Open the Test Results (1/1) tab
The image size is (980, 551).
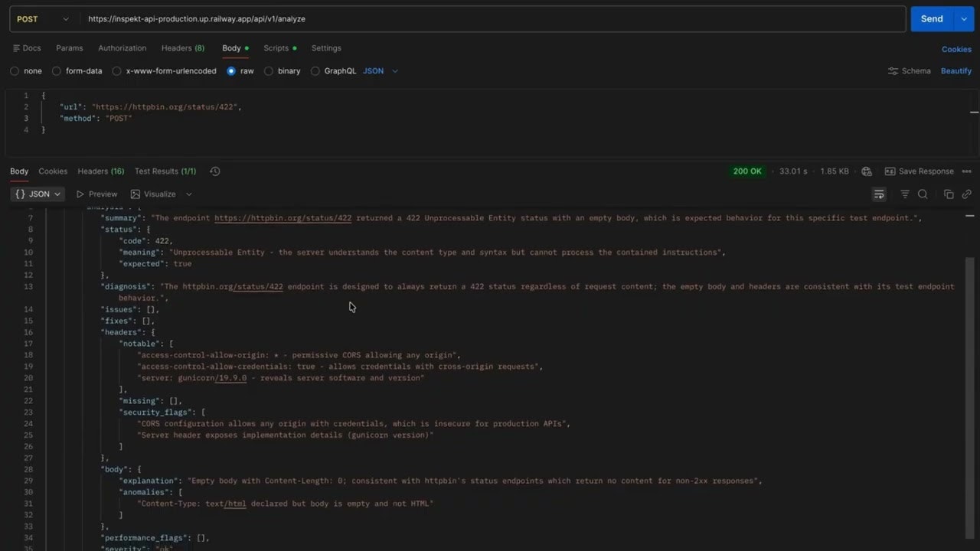tap(165, 171)
